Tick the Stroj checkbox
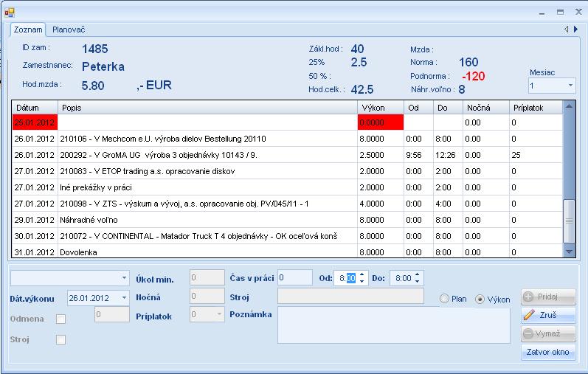 click(x=60, y=339)
